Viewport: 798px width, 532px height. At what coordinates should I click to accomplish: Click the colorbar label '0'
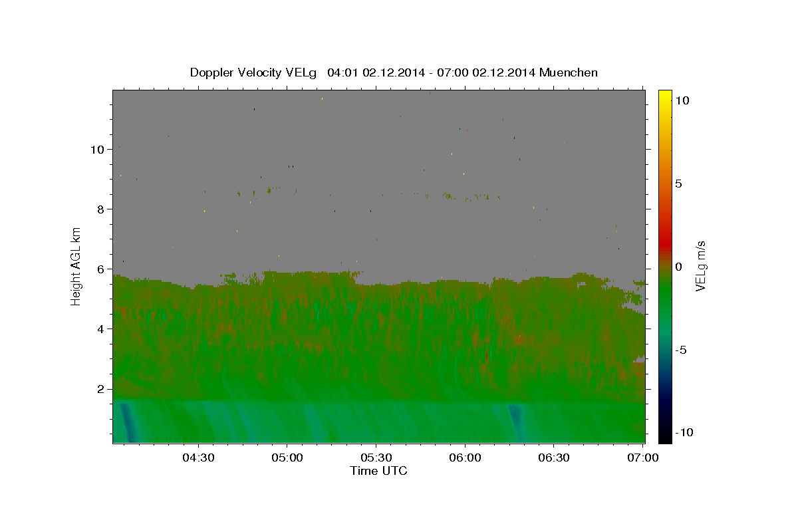[x=678, y=267]
